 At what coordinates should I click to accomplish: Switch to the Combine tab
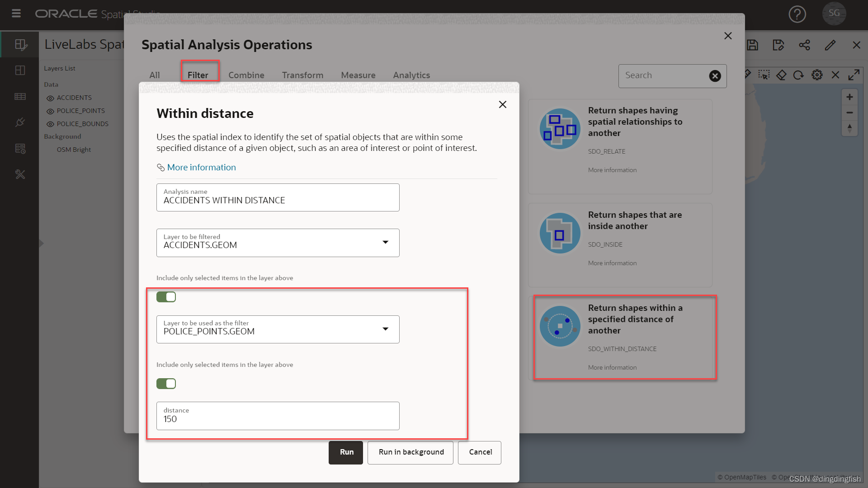click(x=246, y=75)
